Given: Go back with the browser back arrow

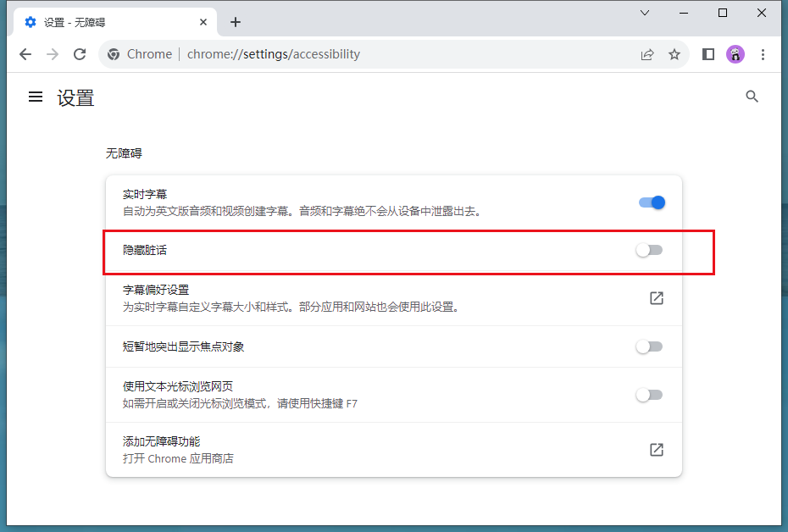Looking at the screenshot, I should point(25,54).
